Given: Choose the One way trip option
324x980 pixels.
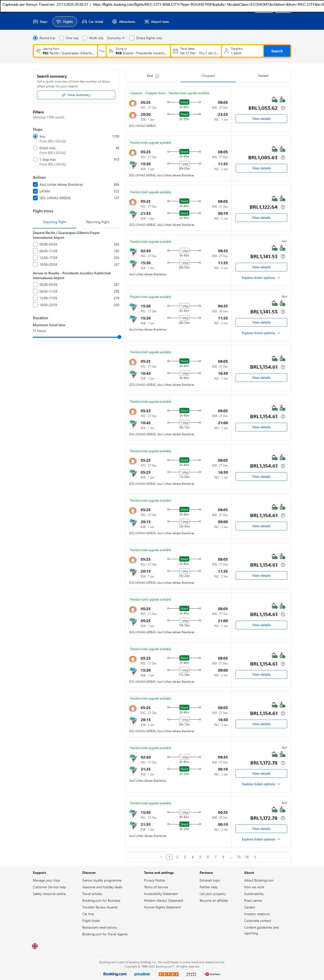Looking at the screenshot, I should tap(61, 38).
